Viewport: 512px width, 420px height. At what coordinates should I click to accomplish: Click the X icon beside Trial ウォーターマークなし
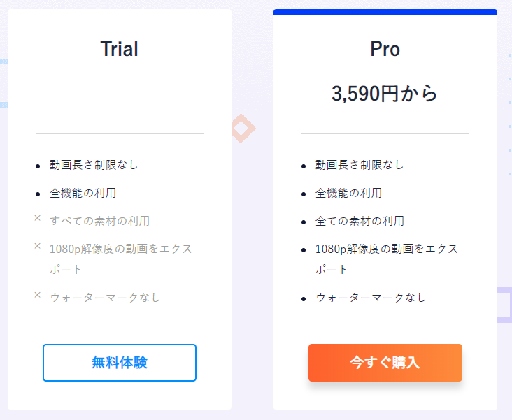click(x=38, y=295)
